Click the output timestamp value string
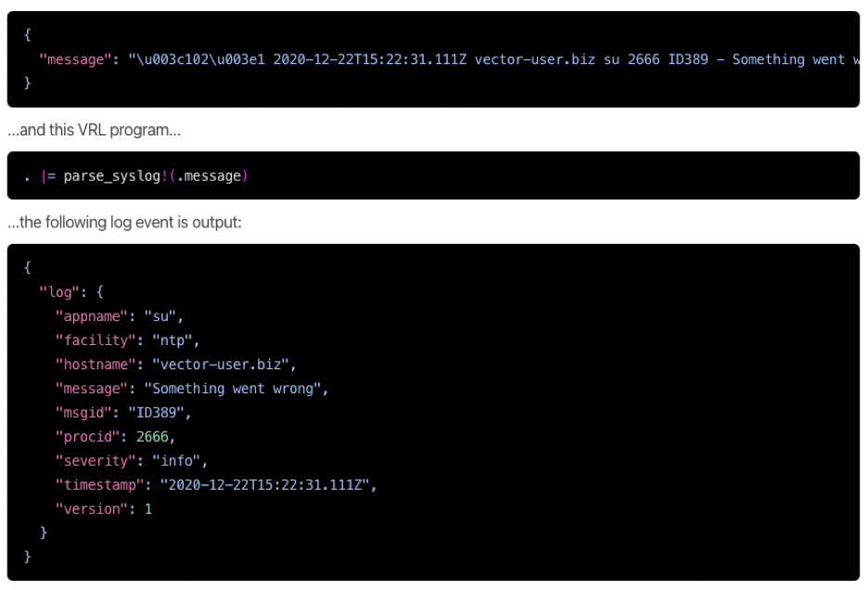 pyautogui.click(x=267, y=484)
